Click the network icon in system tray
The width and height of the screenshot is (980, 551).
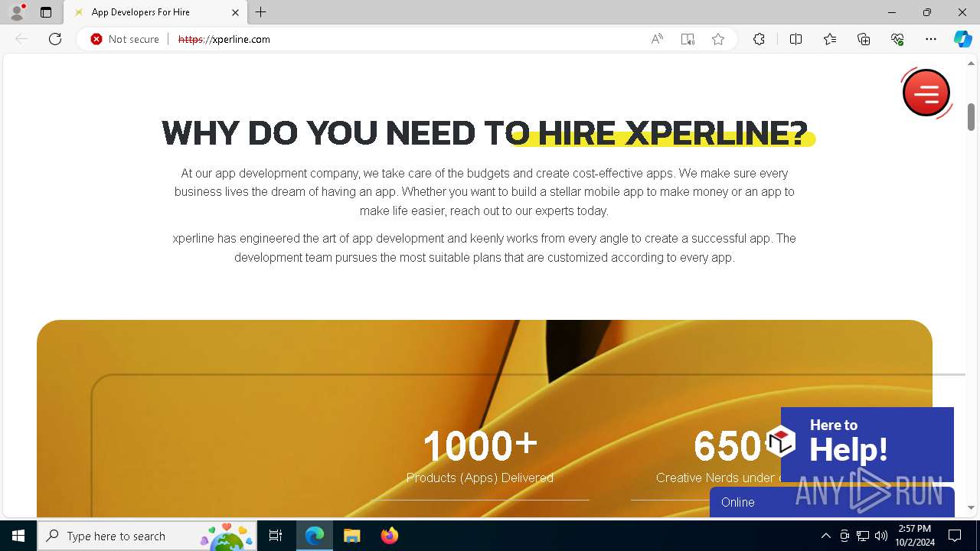[x=863, y=536]
